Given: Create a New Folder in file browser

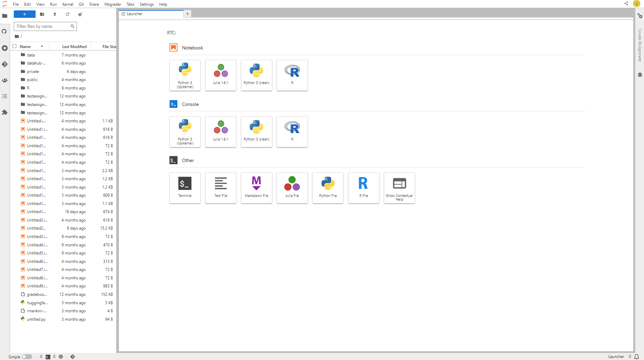Looking at the screenshot, I should click(42, 14).
